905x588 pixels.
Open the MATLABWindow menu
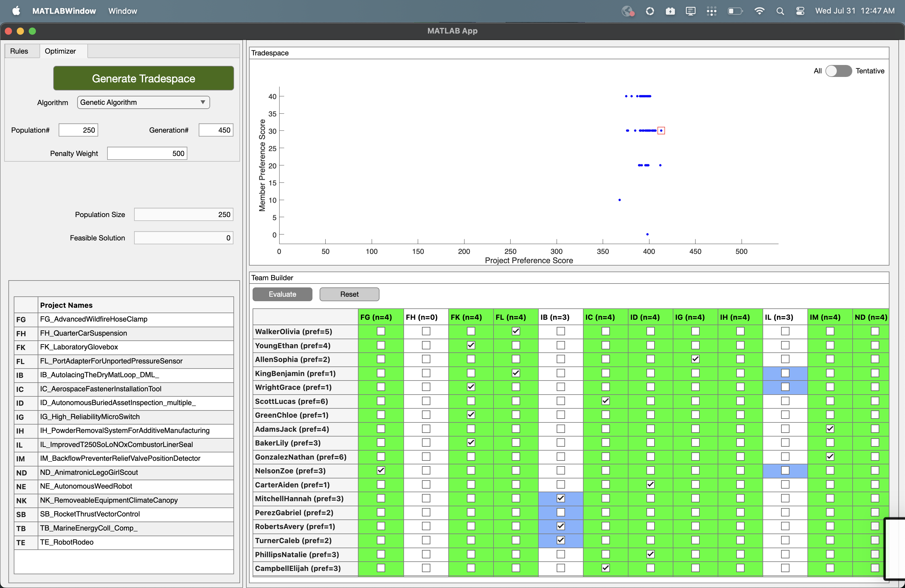pyautogui.click(x=64, y=11)
